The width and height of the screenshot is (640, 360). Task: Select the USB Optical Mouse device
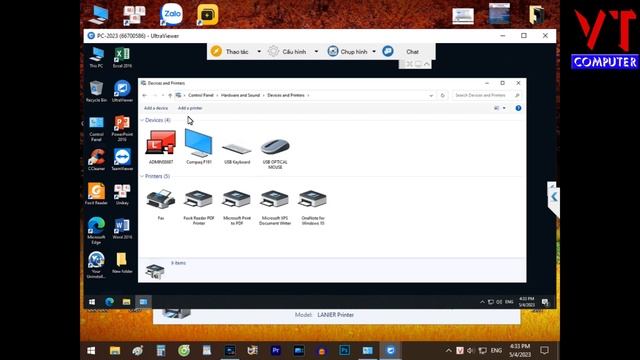click(275, 153)
